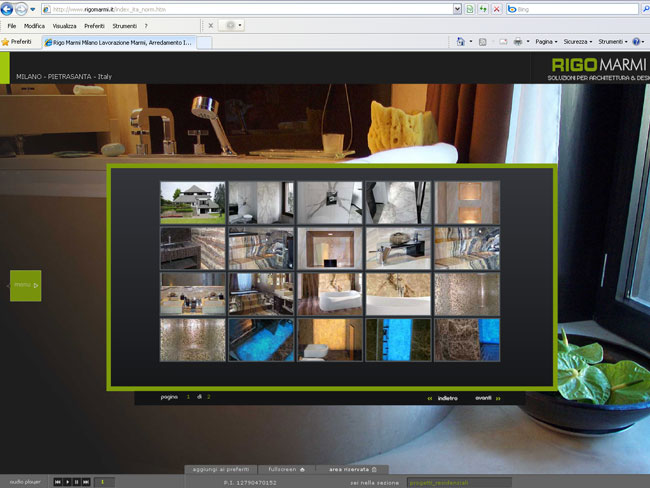Expand the print options dropdown arrow
The height and width of the screenshot is (488, 650).
[528, 42]
